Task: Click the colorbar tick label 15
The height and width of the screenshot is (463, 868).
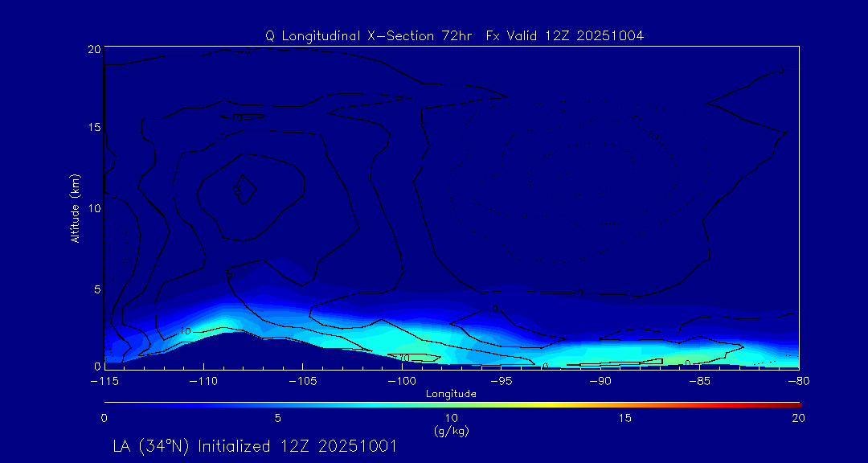Action: 624,418
